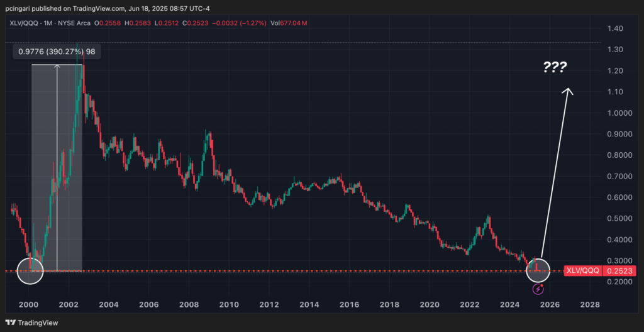Click the 1.40 price axis label
The height and width of the screenshot is (332, 644).
pyautogui.click(x=616, y=29)
